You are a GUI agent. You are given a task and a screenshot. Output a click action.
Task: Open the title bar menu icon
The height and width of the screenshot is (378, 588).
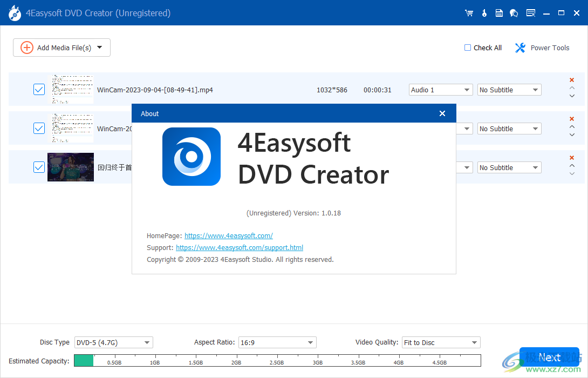click(x=531, y=12)
